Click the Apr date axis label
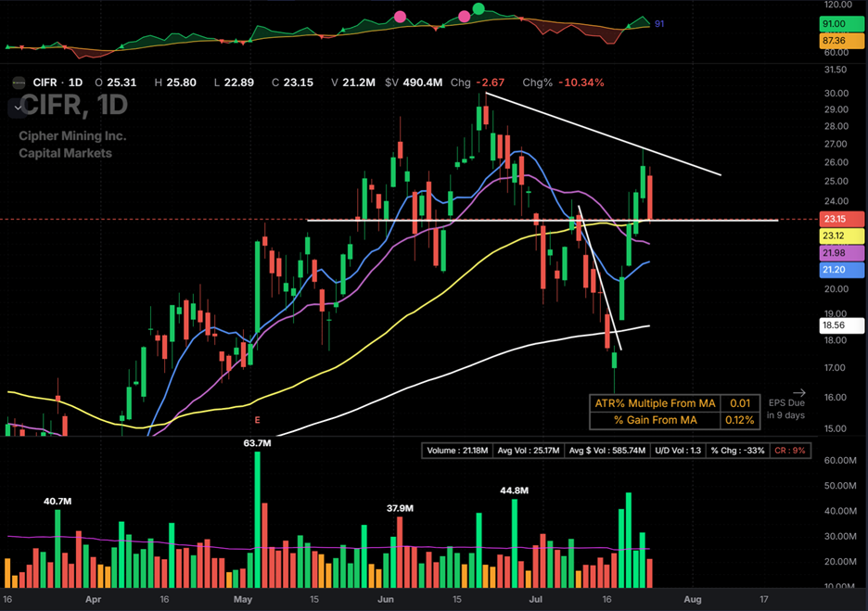 (x=94, y=599)
